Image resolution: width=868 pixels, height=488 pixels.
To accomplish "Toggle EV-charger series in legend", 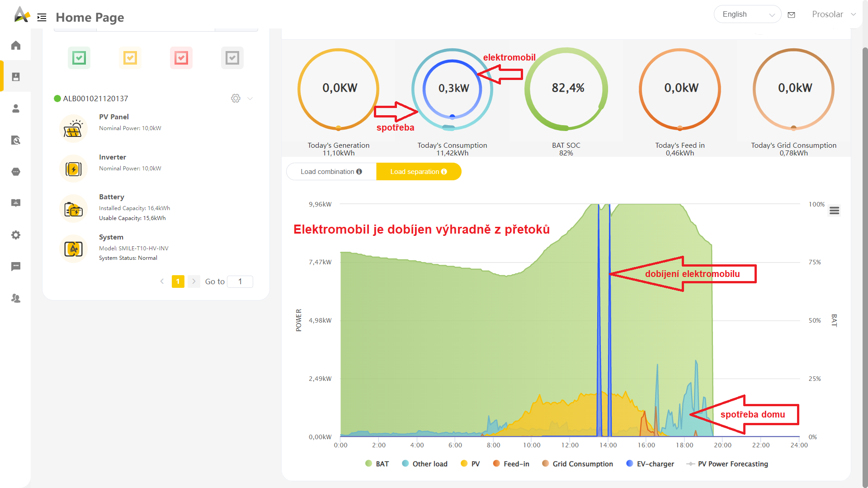I will click(x=650, y=464).
